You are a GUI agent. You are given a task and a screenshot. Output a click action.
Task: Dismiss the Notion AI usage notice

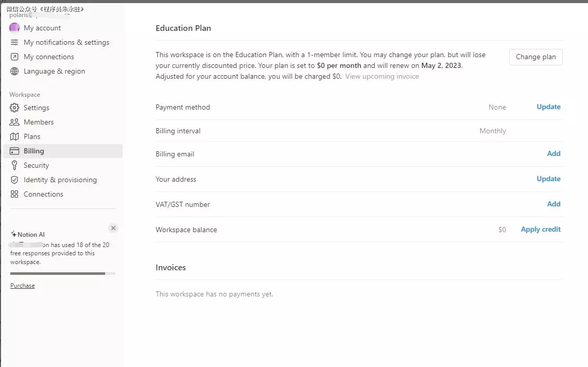coord(113,228)
